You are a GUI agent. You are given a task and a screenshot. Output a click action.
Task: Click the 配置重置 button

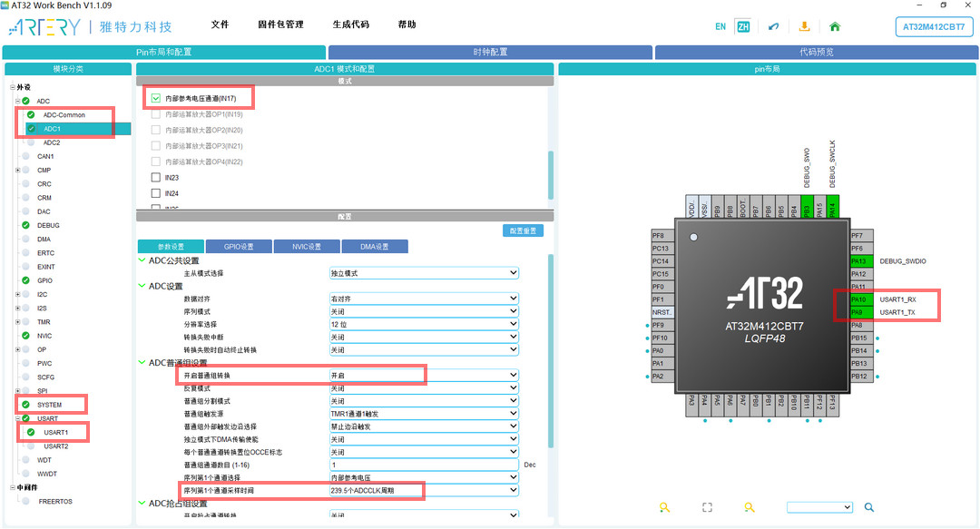tap(524, 230)
